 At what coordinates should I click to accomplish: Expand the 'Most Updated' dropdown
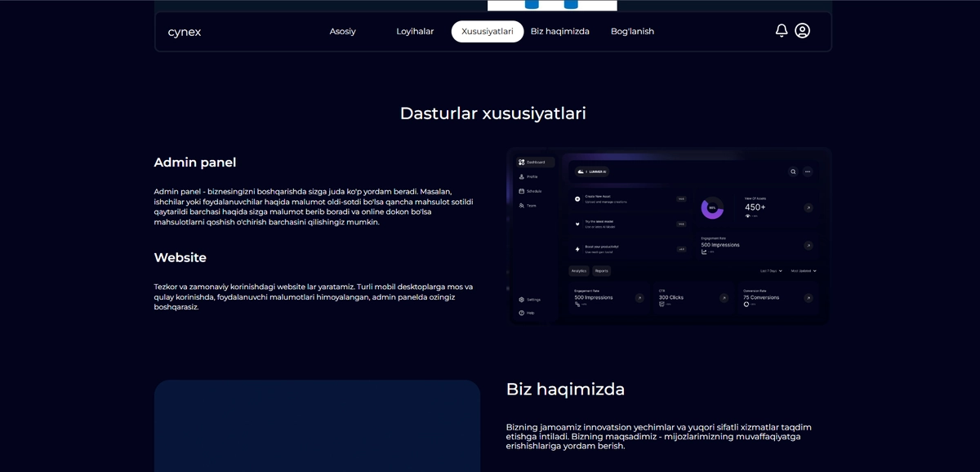click(x=804, y=270)
